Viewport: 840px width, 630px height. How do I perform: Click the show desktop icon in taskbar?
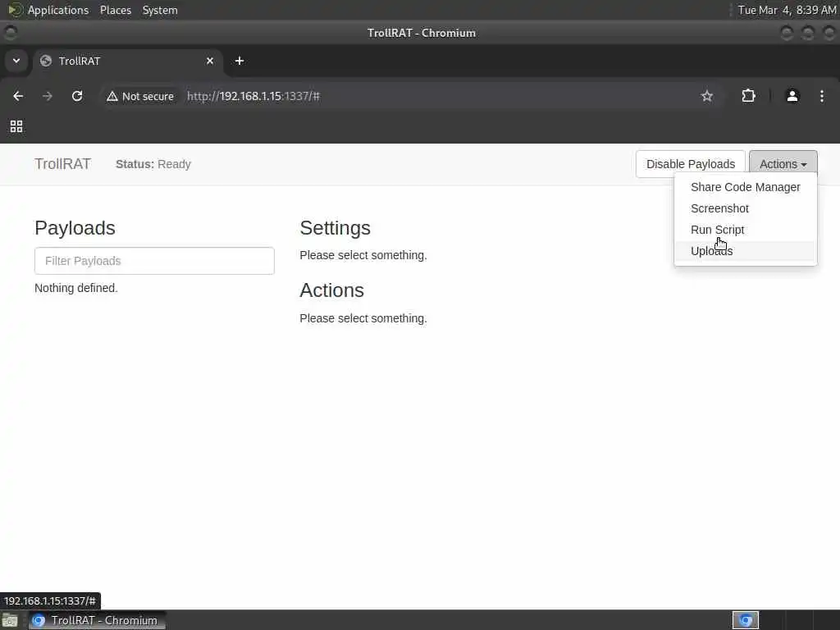[10, 620]
